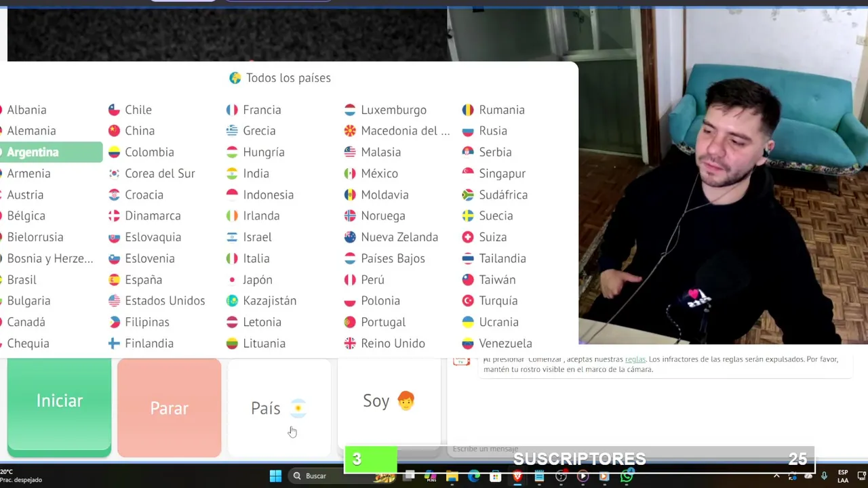Viewport: 868px width, 488px height.
Task: Open Brave browser in the taskbar
Action: tap(517, 476)
